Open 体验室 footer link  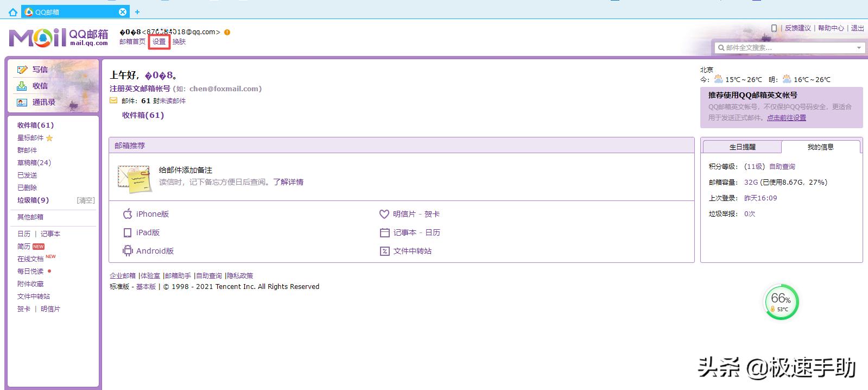tap(150, 276)
